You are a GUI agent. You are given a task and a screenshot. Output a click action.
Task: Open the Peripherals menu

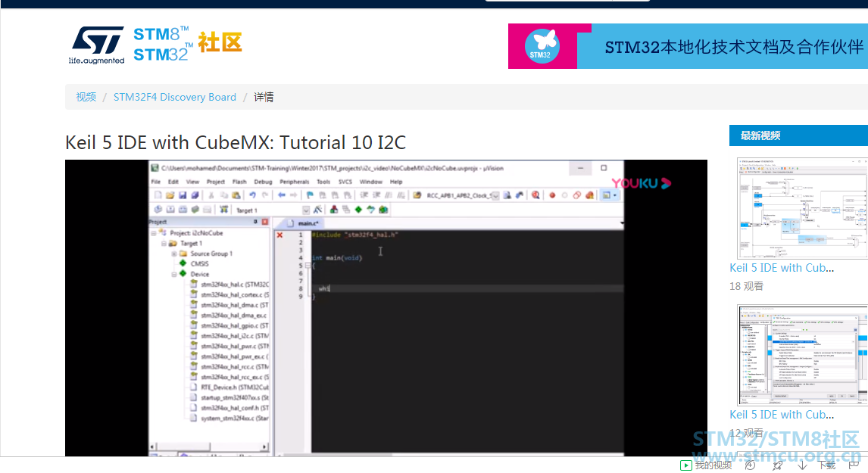[x=295, y=182]
